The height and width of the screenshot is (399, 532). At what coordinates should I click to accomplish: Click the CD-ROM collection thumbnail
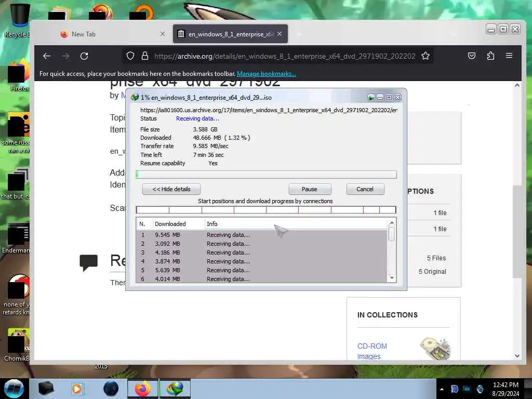coord(436,349)
